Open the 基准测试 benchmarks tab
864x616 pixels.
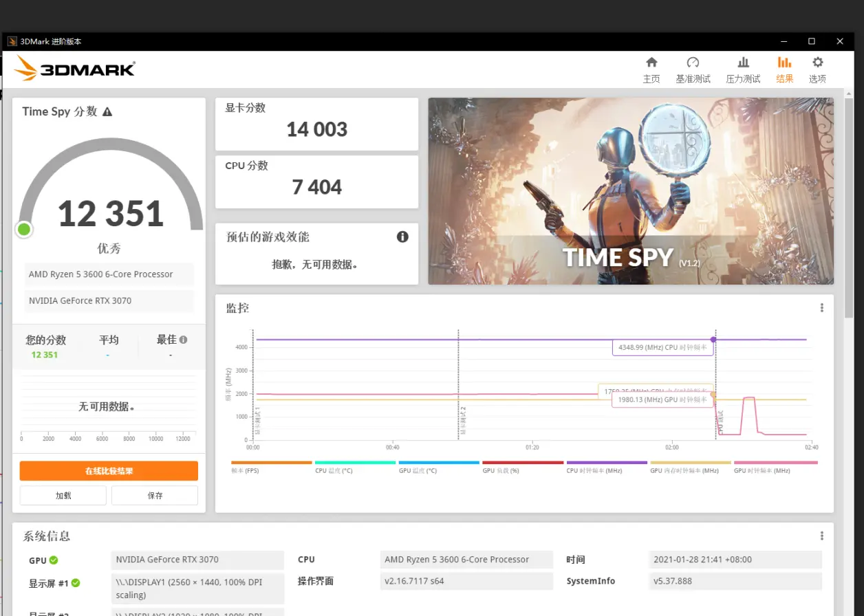[693, 70]
